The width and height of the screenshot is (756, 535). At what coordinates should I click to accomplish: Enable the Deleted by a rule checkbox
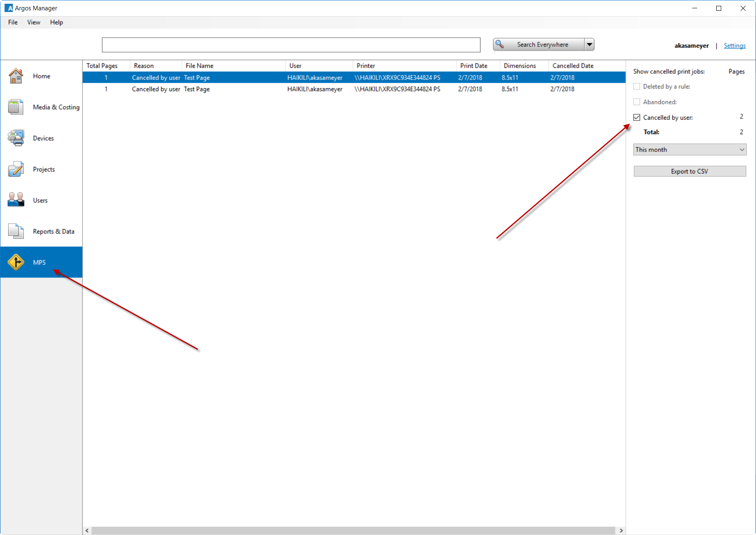click(x=637, y=87)
